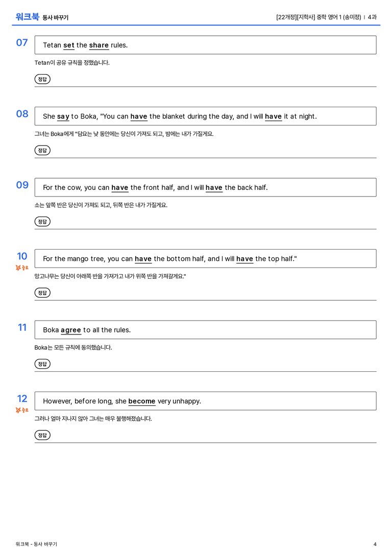Click the underlined word 'share' in sentence 07
392x555 pixels.
coord(99,45)
